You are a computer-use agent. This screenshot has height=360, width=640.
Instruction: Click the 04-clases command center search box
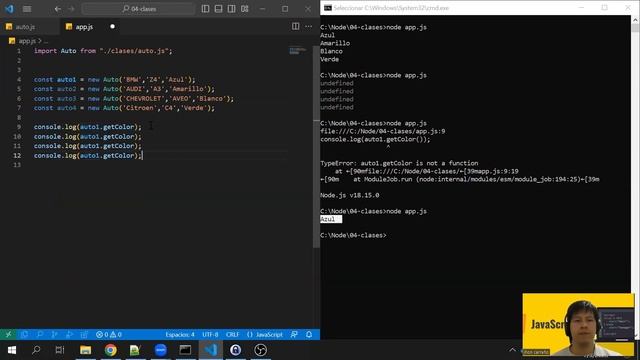(x=138, y=9)
